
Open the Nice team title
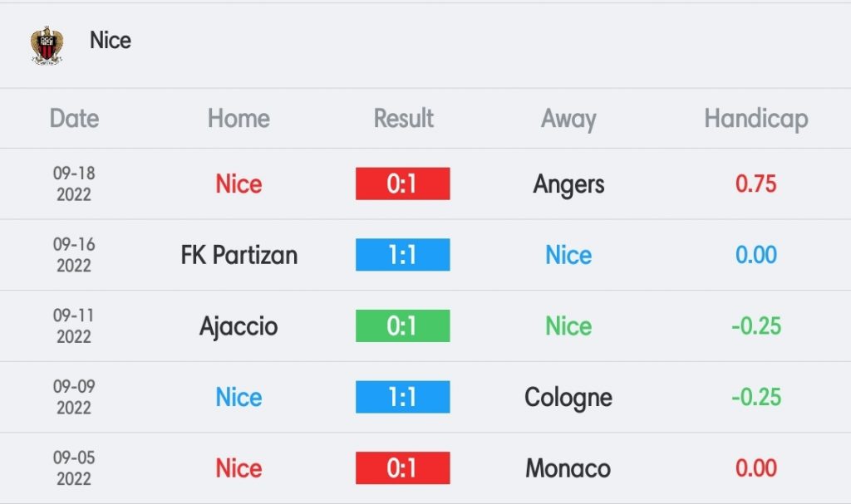coord(111,40)
